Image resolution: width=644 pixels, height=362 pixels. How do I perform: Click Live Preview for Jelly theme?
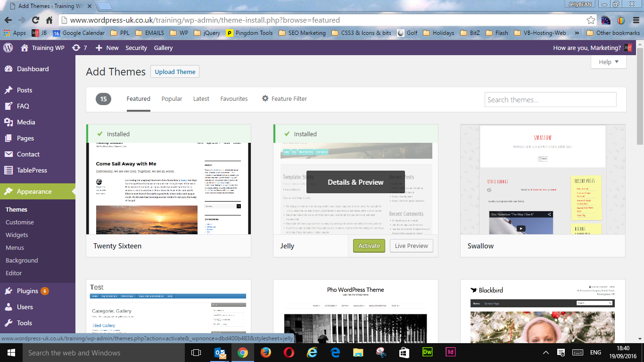(x=412, y=246)
